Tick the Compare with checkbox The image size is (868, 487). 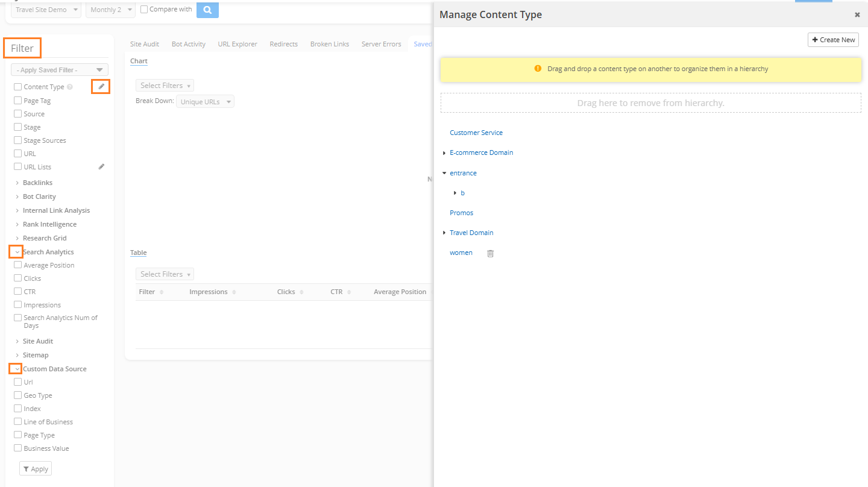coord(144,10)
